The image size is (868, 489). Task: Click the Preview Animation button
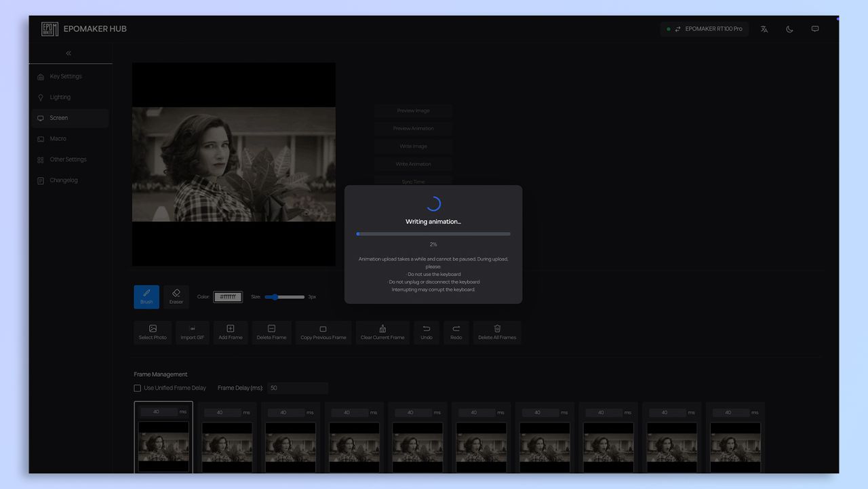413,128
